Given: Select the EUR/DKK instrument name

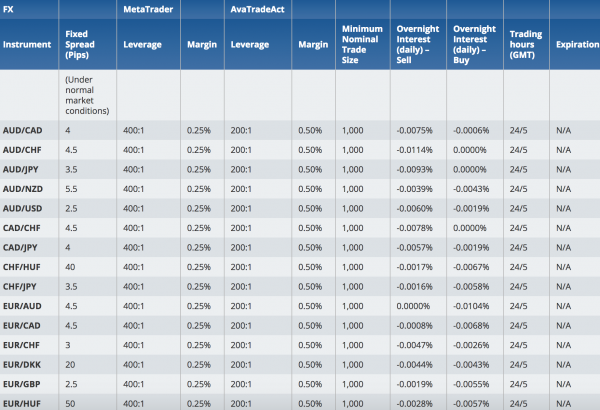Looking at the screenshot, I should (x=22, y=364).
